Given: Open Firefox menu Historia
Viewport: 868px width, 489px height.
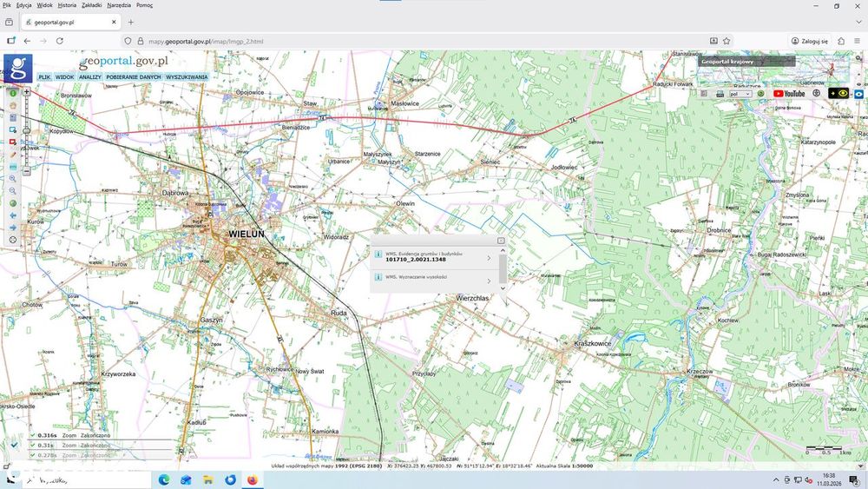Looking at the screenshot, I should pos(67,5).
